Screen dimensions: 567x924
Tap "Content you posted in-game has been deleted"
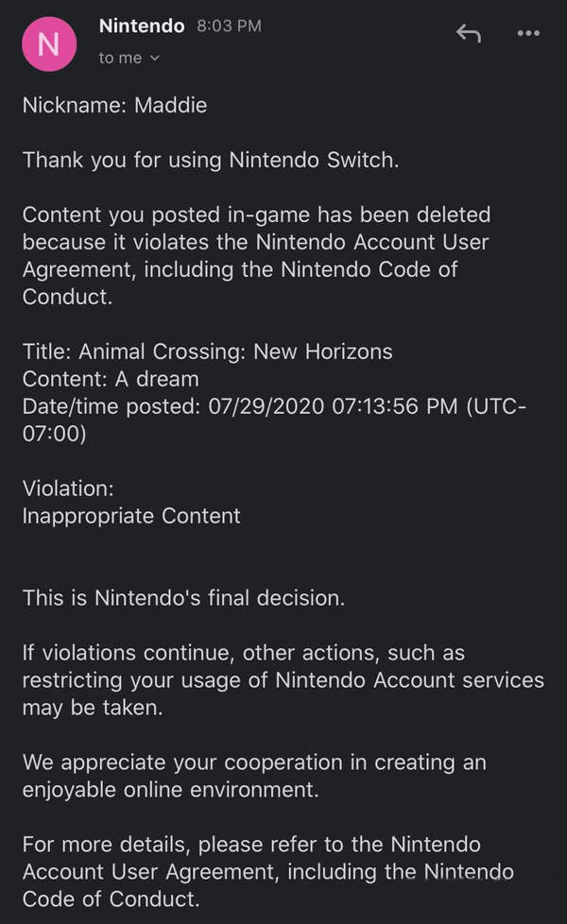(256, 215)
